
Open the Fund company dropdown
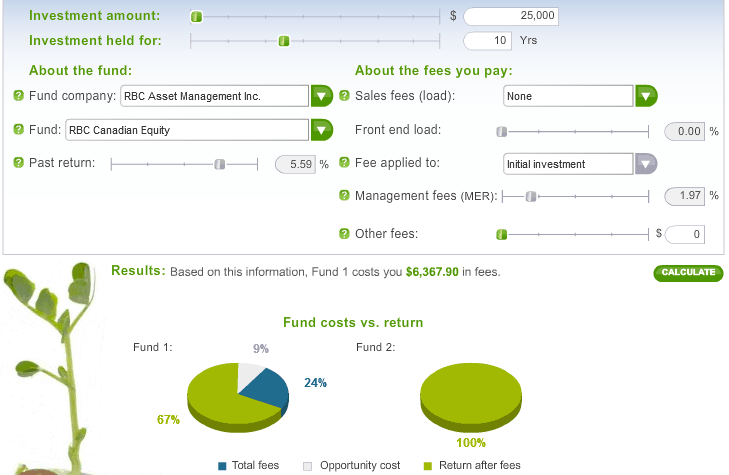[x=321, y=96]
